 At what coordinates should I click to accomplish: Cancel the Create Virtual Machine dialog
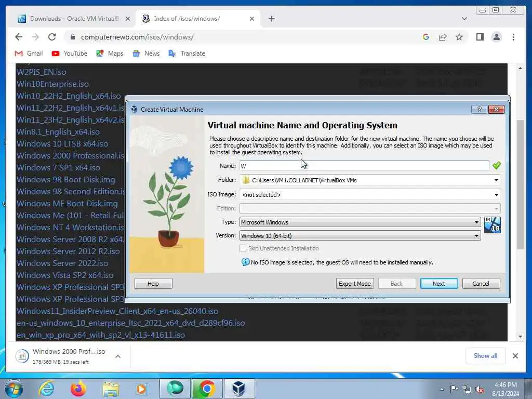coord(481,284)
